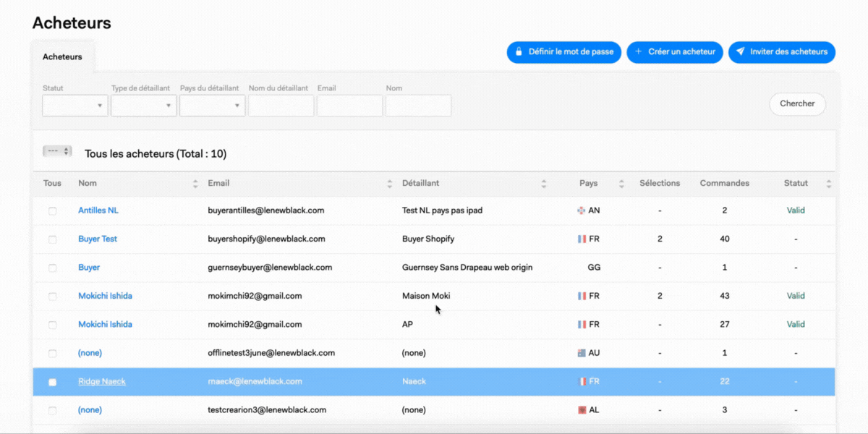Click the Inviter des acheteurs button

click(x=782, y=52)
